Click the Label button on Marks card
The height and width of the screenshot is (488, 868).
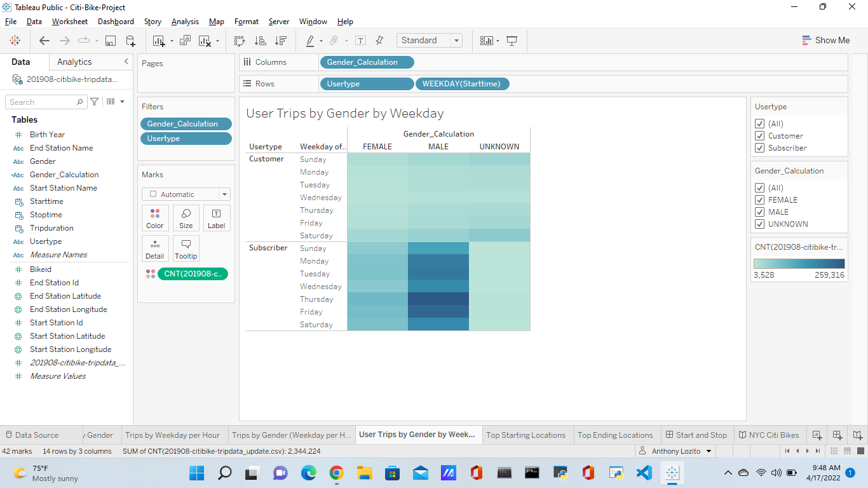coord(217,218)
